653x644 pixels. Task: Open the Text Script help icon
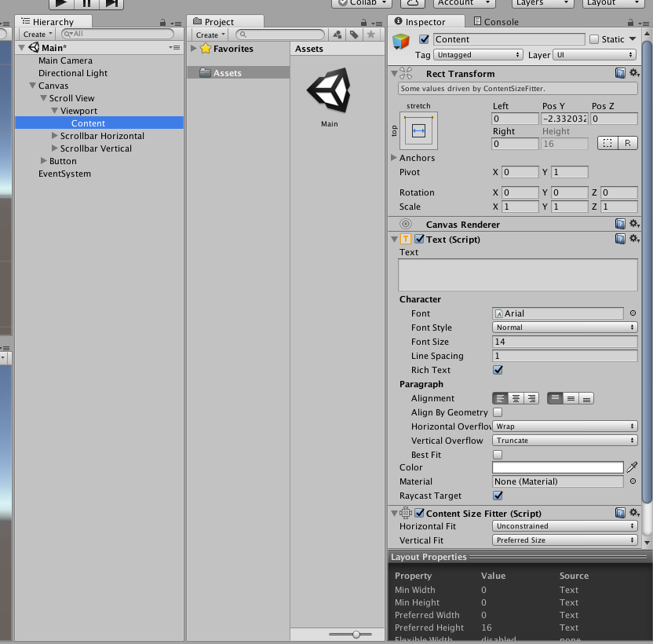(x=620, y=239)
